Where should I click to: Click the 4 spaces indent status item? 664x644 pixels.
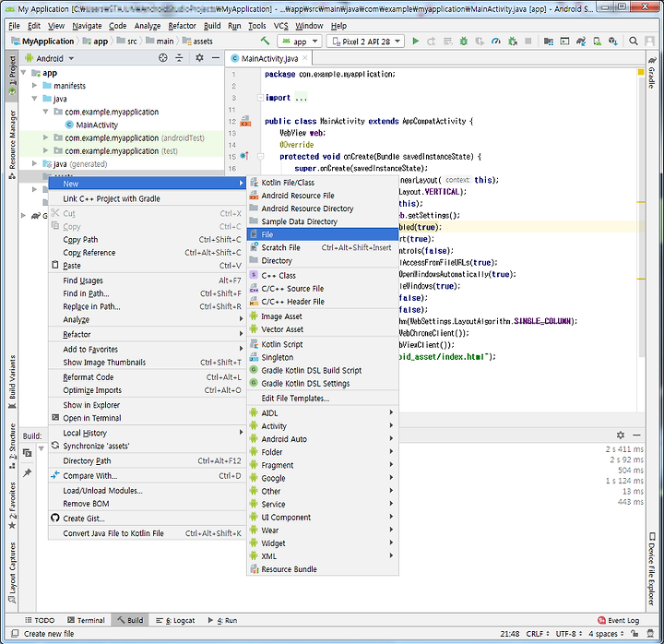(606, 634)
